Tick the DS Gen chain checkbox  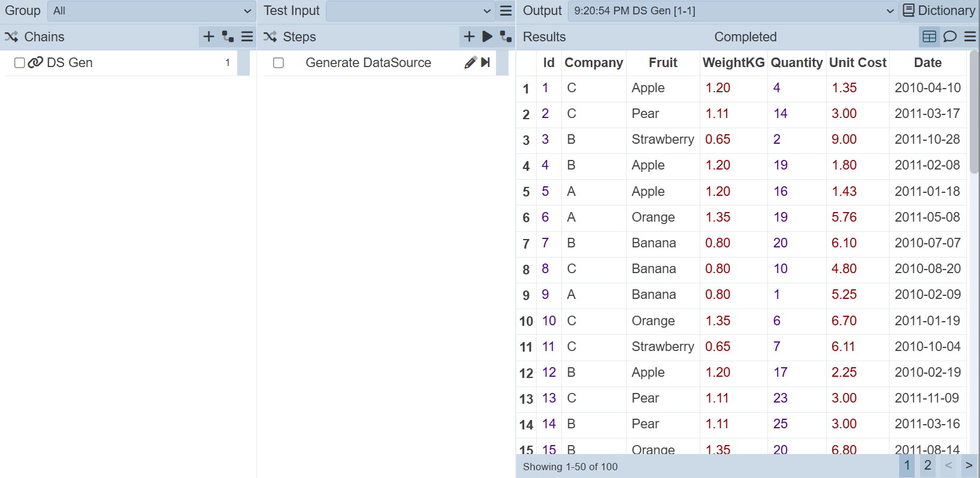coord(19,63)
